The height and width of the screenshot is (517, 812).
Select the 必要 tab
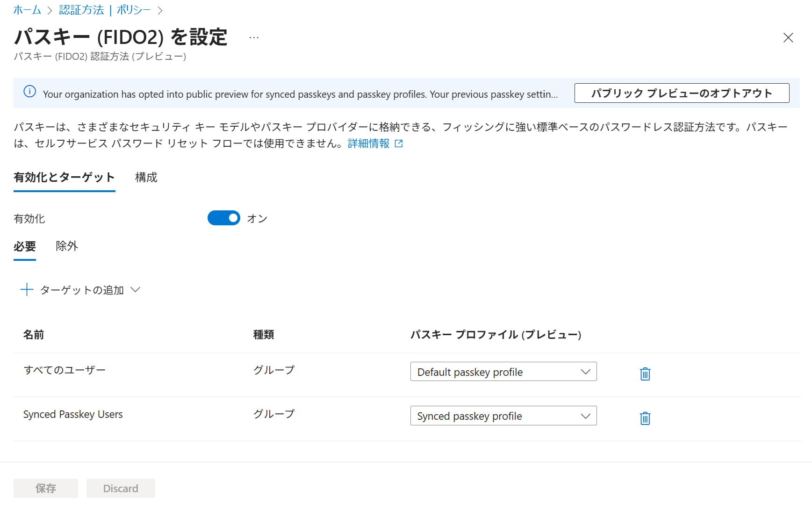point(25,246)
